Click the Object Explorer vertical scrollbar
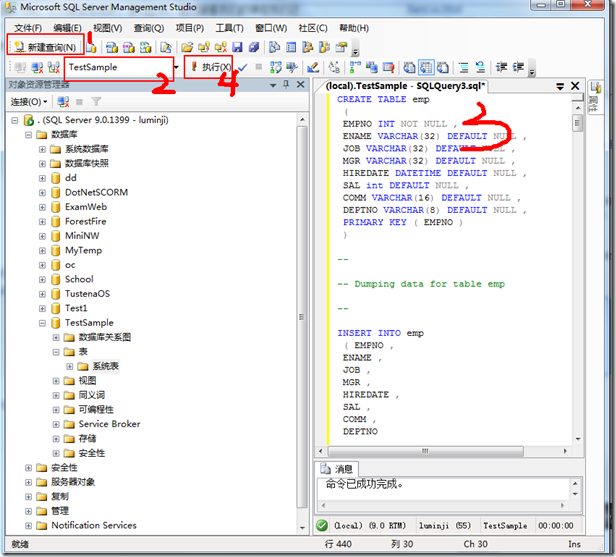 point(302,317)
